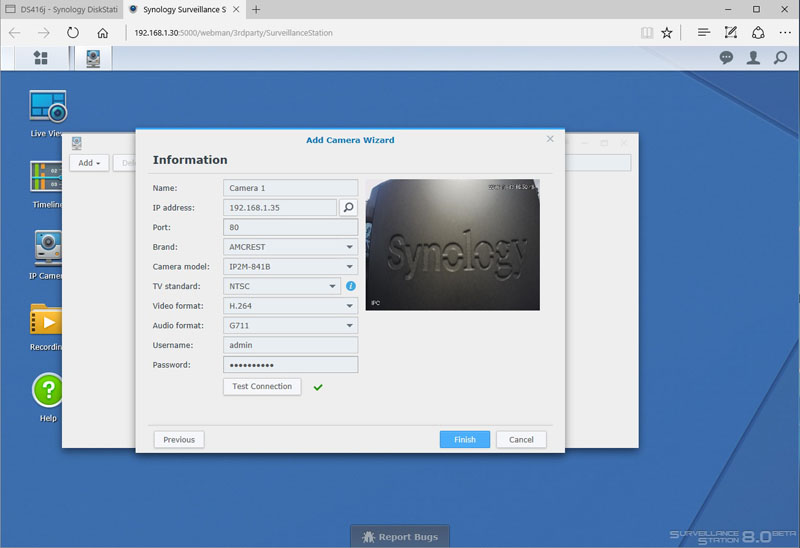
Task: Make a web note icon
Action: pos(731,33)
